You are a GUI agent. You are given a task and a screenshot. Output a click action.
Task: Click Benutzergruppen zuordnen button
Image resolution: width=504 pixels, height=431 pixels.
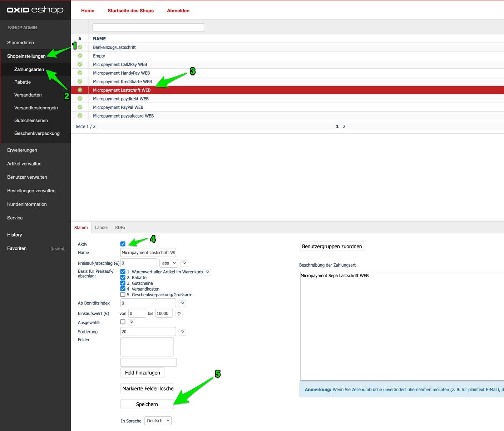click(x=332, y=246)
